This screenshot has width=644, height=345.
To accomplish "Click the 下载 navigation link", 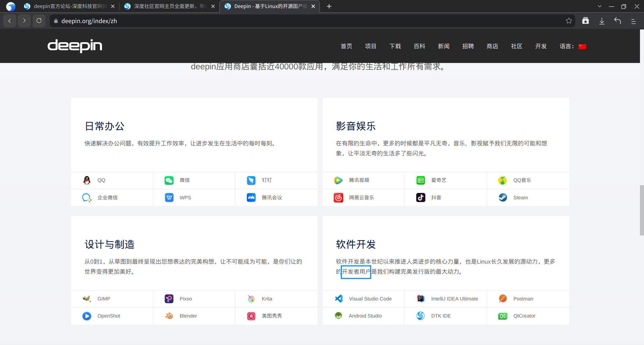I will click(x=395, y=46).
